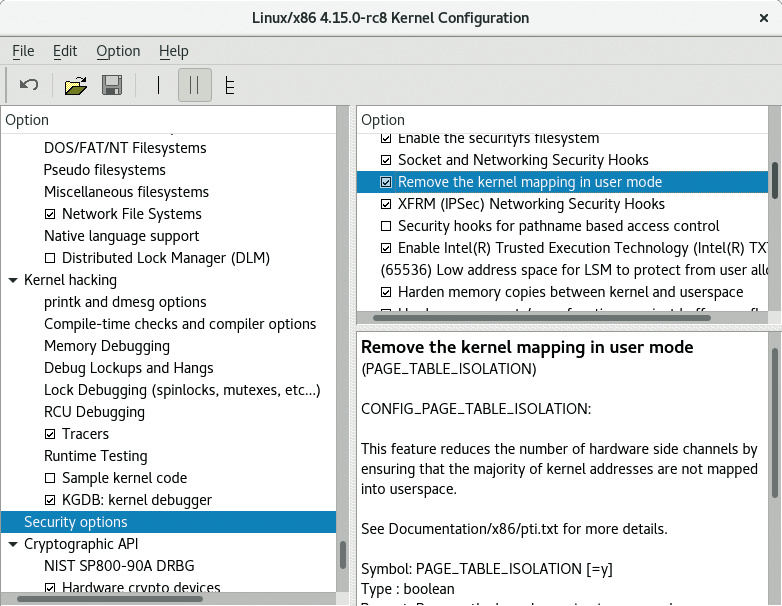The image size is (782, 606).
Task: Select Memory Debugging in the tree
Action: [107, 346]
